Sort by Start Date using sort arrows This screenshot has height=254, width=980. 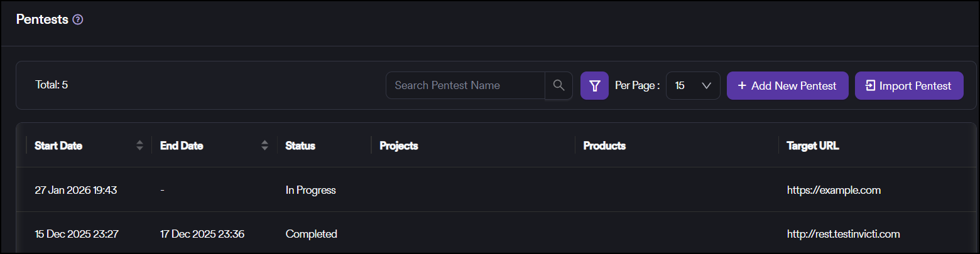(139, 146)
